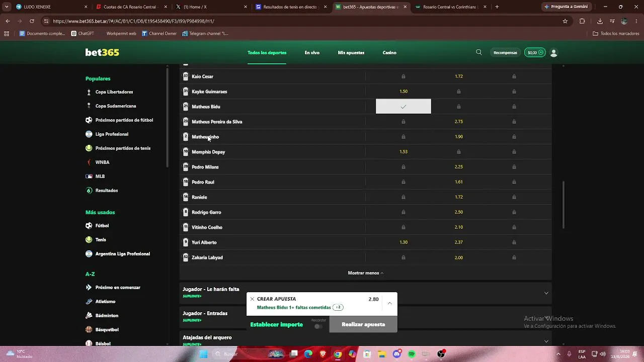Close the Crear Apuesta bet slip
This screenshot has width=644, height=362.
click(x=252, y=299)
